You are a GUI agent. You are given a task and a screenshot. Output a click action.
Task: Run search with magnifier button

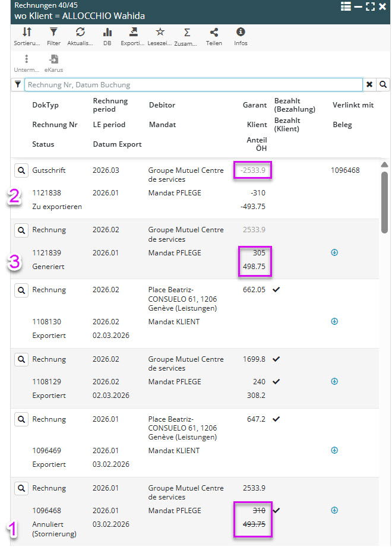pyautogui.click(x=384, y=85)
